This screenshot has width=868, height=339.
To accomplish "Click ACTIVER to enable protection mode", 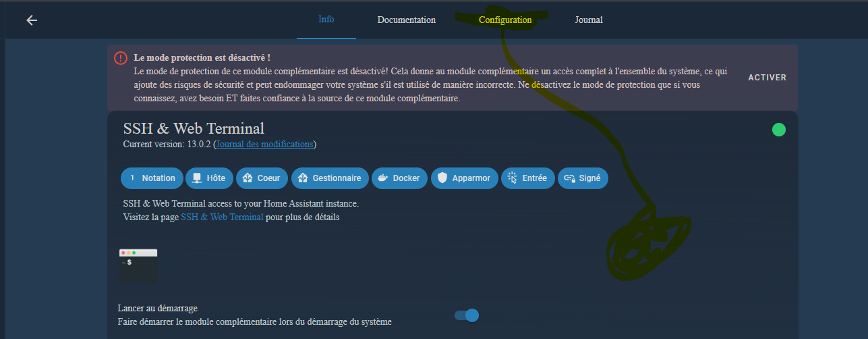I will (x=768, y=78).
